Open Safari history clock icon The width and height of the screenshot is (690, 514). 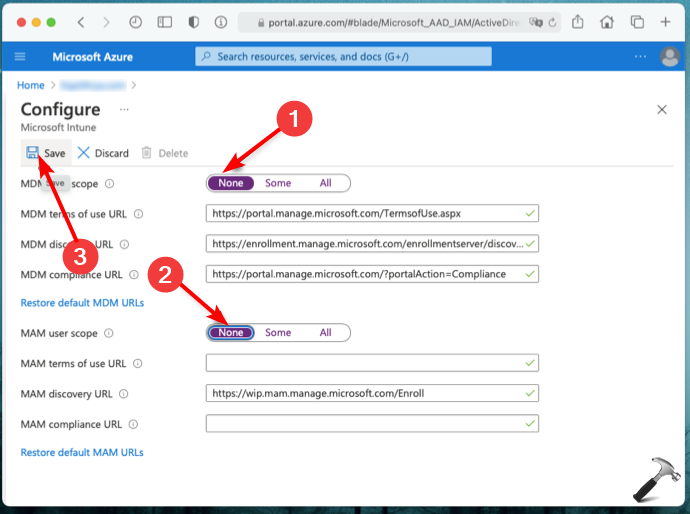point(136,22)
